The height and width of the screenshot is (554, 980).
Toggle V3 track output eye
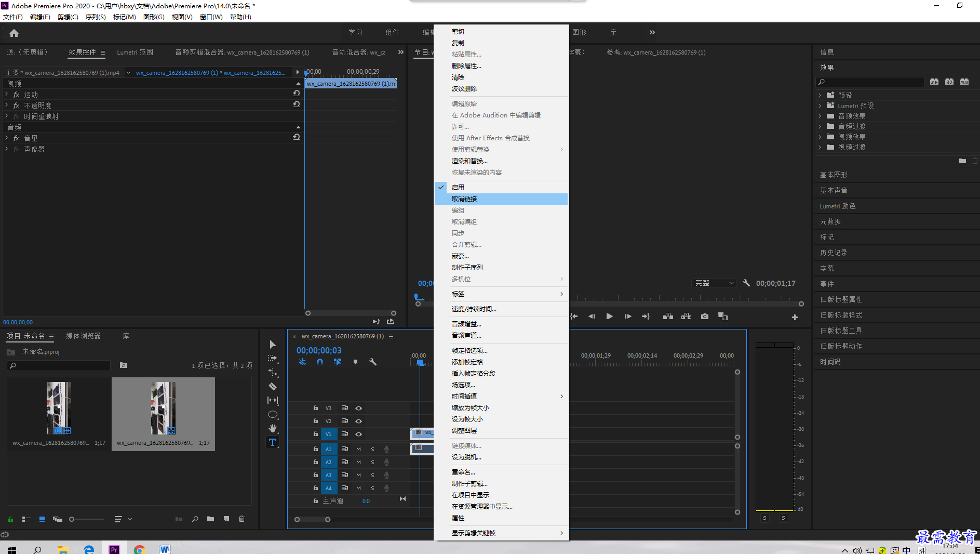[x=358, y=408]
